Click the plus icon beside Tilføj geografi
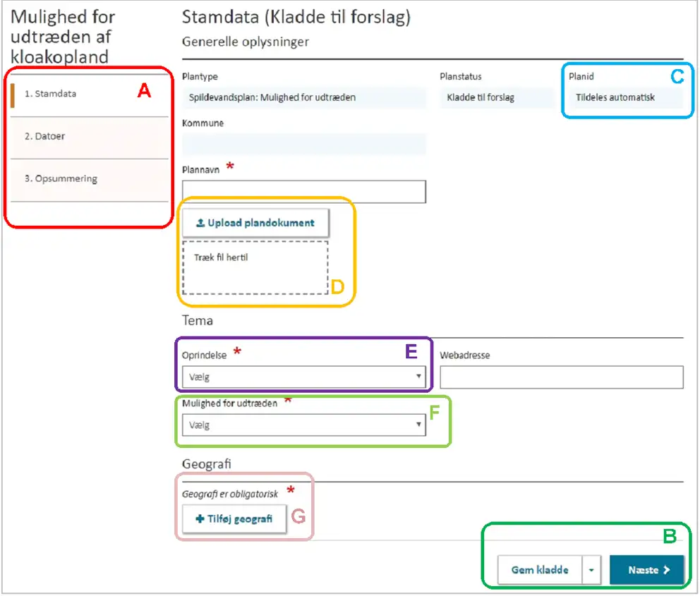The image size is (700, 596). [x=200, y=519]
